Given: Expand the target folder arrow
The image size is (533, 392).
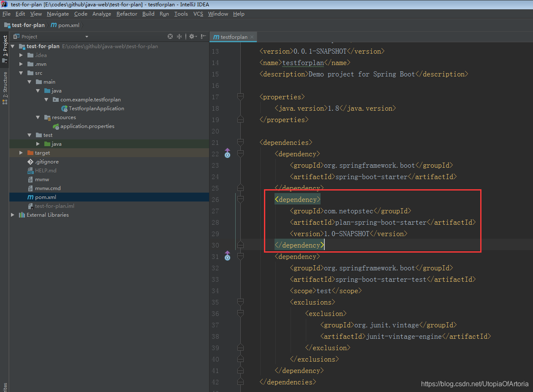Looking at the screenshot, I should [x=22, y=153].
